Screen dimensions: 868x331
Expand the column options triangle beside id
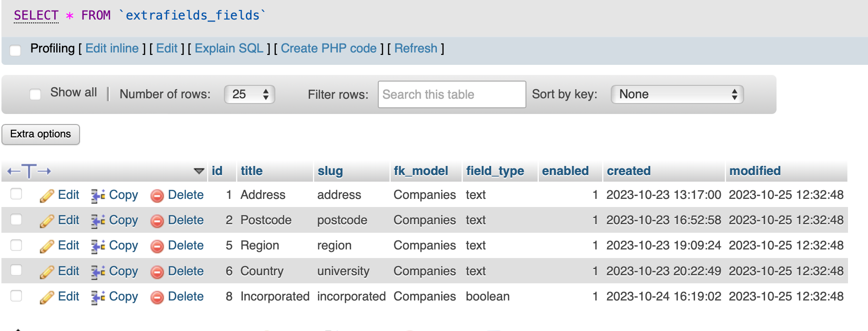[199, 171]
